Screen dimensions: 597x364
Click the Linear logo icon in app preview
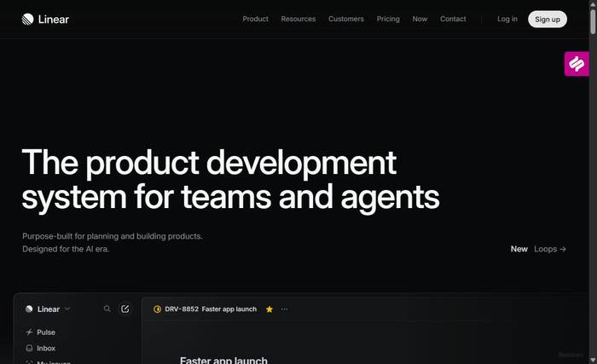pos(29,309)
